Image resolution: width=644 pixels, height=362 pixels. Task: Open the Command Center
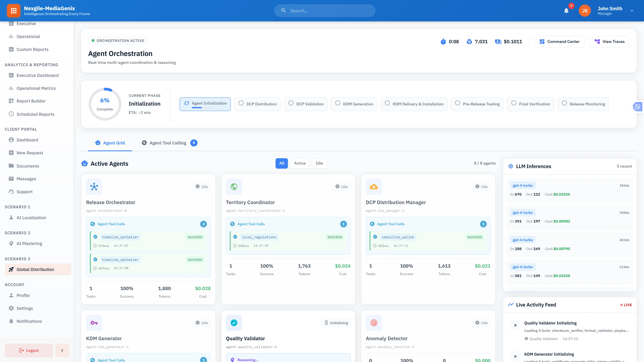[559, 41]
